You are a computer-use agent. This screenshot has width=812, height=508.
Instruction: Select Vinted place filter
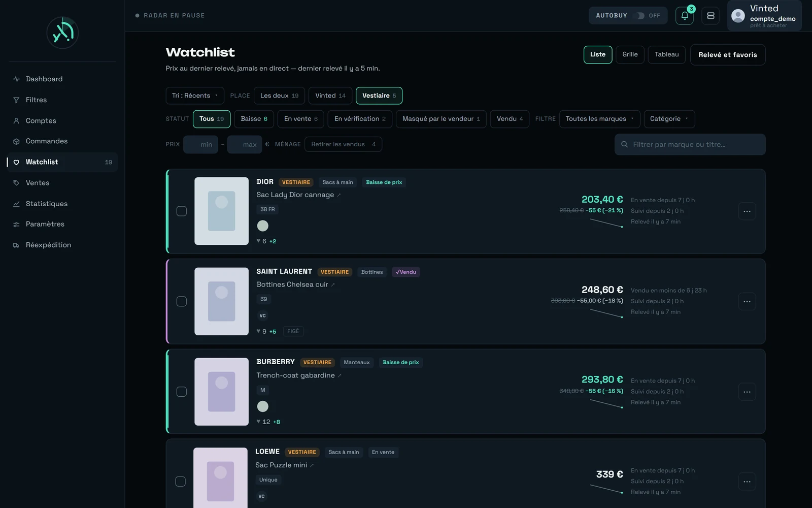(330, 96)
